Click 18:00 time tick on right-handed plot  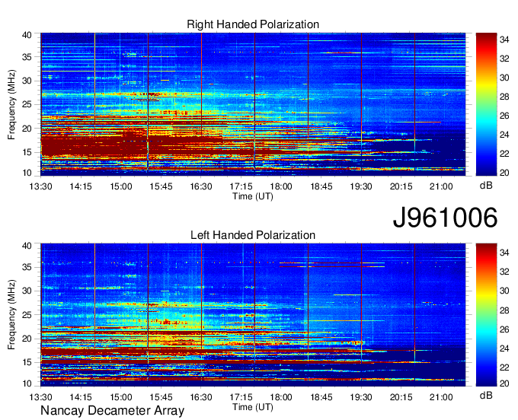(281, 186)
